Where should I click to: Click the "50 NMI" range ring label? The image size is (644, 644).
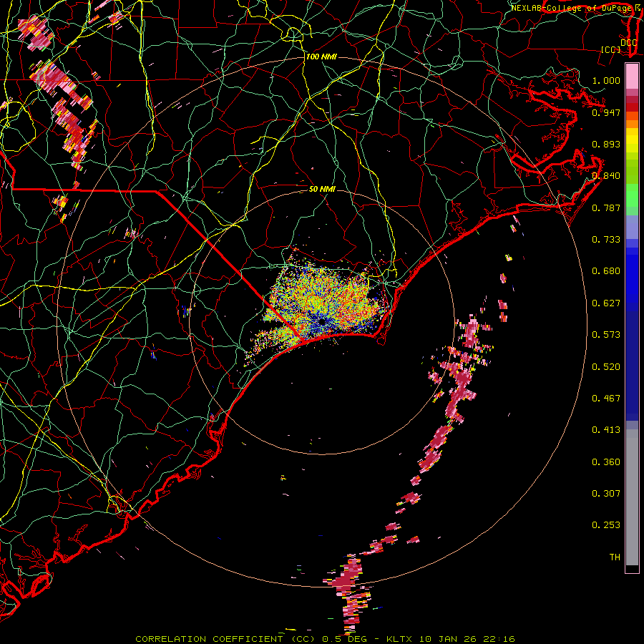click(323, 189)
